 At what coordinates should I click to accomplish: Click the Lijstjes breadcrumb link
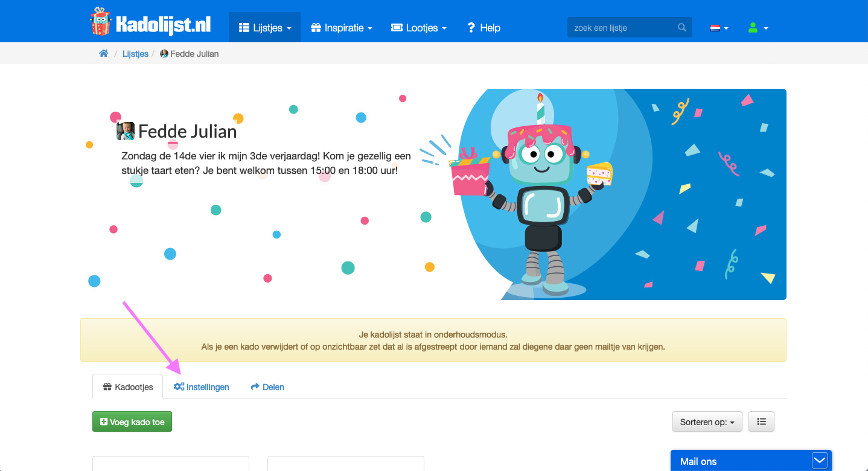click(135, 54)
